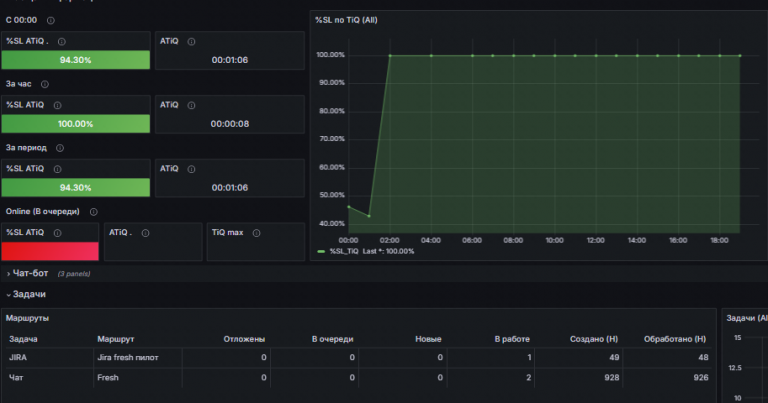Sort table by Создано (Н) column header
The height and width of the screenshot is (403, 768).
pos(594,339)
